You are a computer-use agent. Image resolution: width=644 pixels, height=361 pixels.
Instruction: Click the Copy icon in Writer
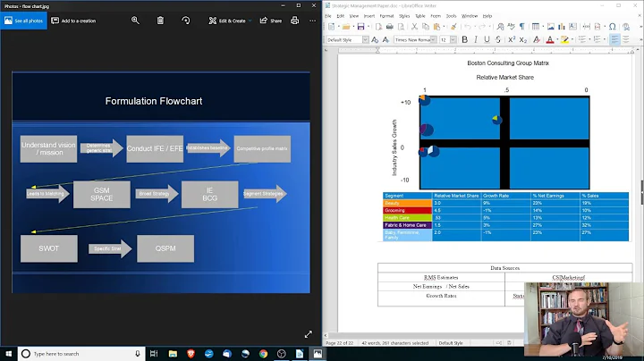[426, 27]
